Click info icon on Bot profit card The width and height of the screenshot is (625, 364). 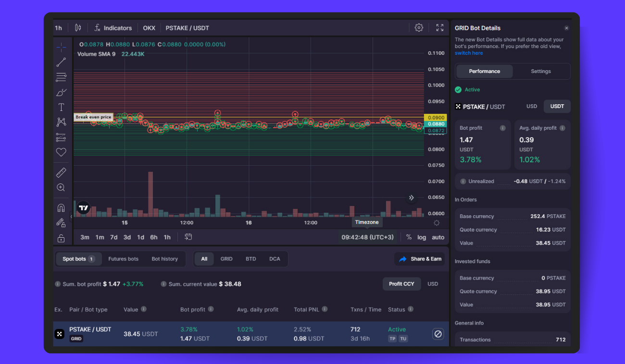point(503,128)
